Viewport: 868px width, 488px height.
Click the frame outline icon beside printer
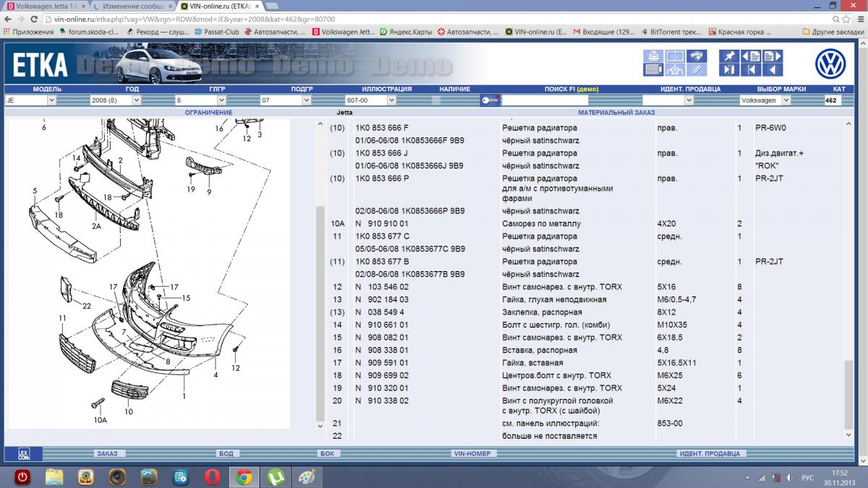[x=674, y=56]
